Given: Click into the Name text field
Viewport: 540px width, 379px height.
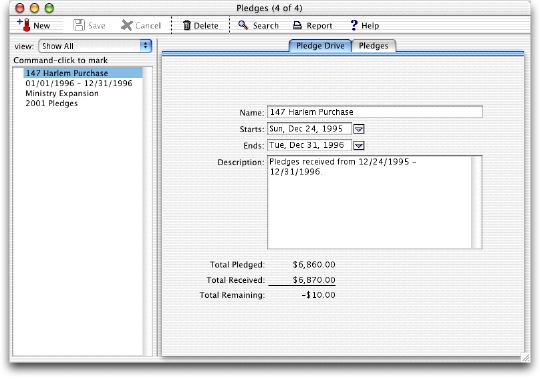Looking at the screenshot, I should pos(375,112).
